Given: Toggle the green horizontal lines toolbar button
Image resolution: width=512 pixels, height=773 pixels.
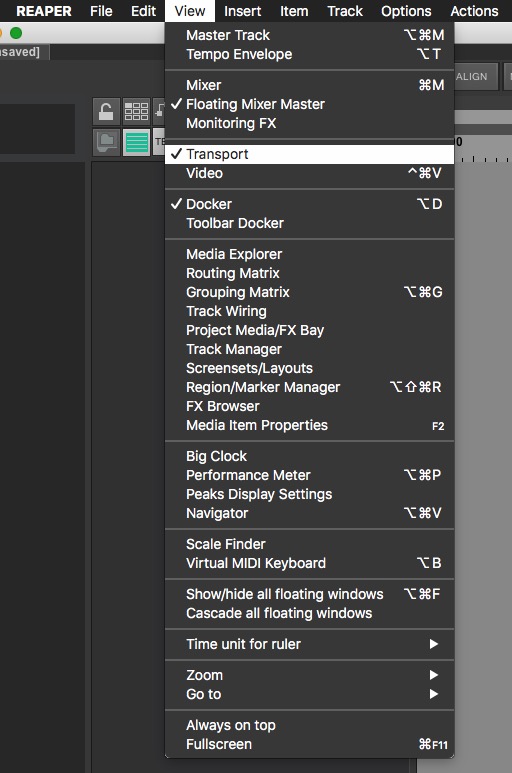Looking at the screenshot, I should tap(137, 142).
